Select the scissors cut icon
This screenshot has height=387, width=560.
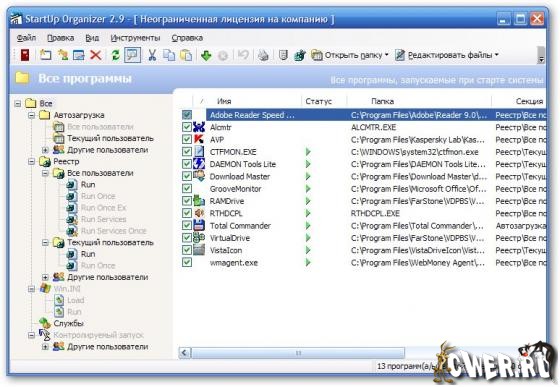pyautogui.click(x=152, y=55)
